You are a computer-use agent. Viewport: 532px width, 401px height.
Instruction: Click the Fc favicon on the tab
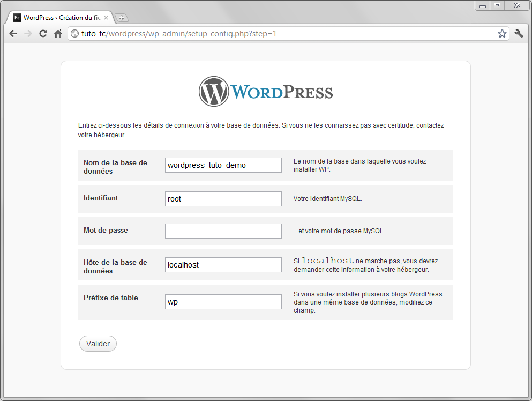pyautogui.click(x=17, y=18)
